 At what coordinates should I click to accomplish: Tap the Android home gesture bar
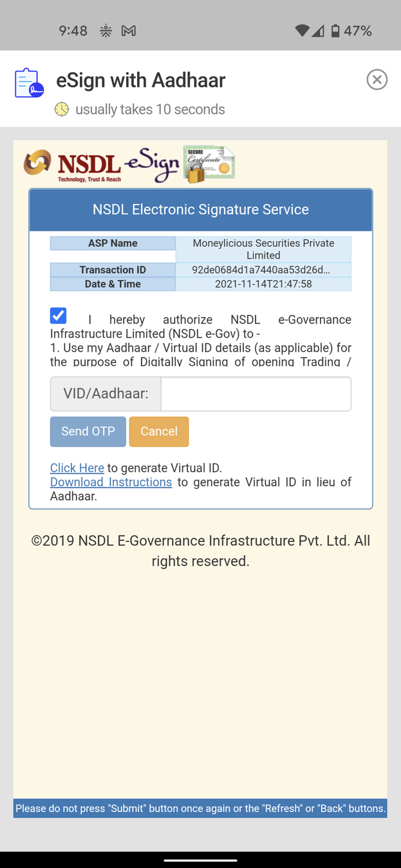(x=200, y=860)
